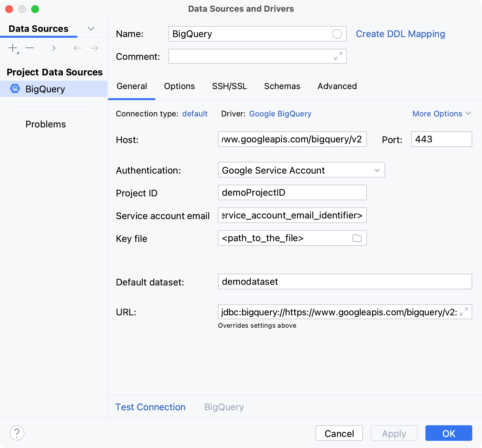
Task: Click the duplicate chevron in the sidebar toolbar
Action: pos(53,48)
